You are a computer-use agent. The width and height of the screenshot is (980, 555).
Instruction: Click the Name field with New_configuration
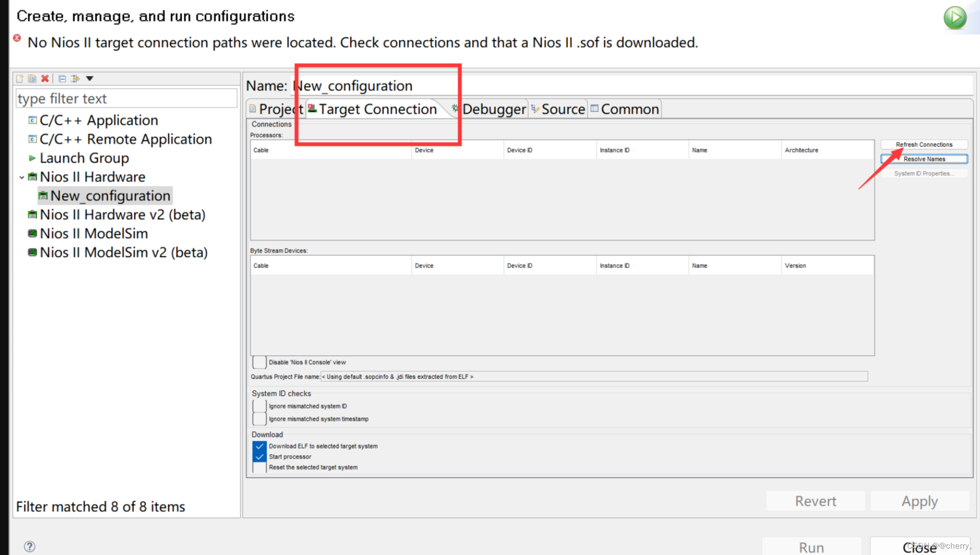(633, 86)
